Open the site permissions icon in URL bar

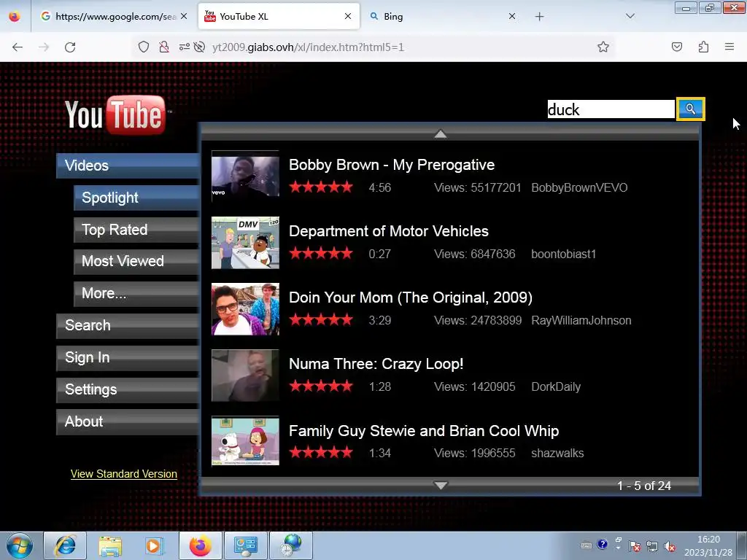coord(184,47)
